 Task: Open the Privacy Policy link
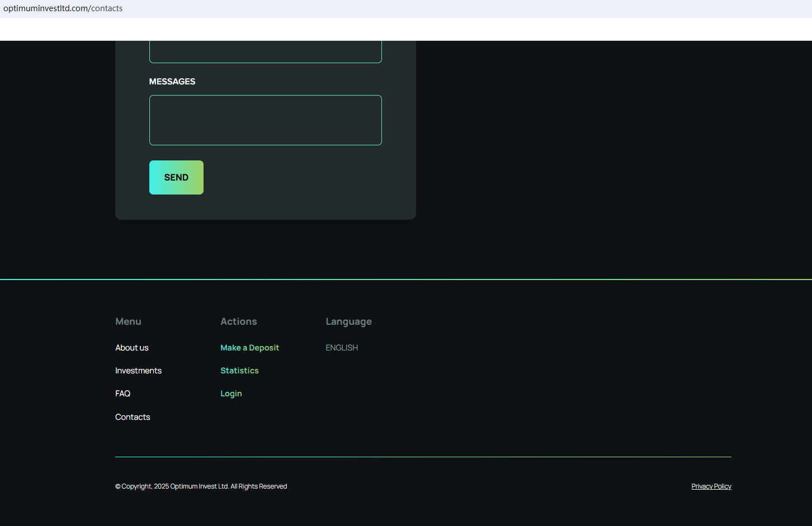click(711, 486)
